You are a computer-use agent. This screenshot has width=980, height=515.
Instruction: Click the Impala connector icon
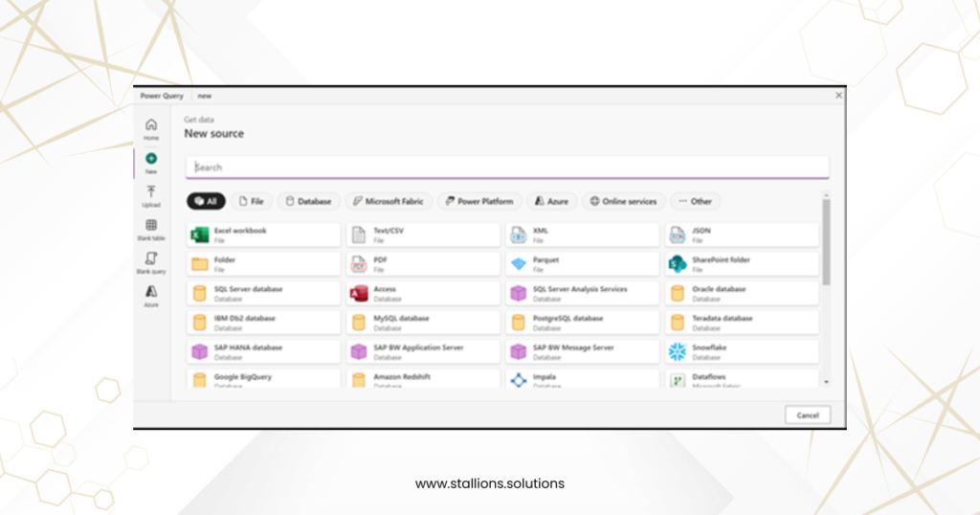518,379
